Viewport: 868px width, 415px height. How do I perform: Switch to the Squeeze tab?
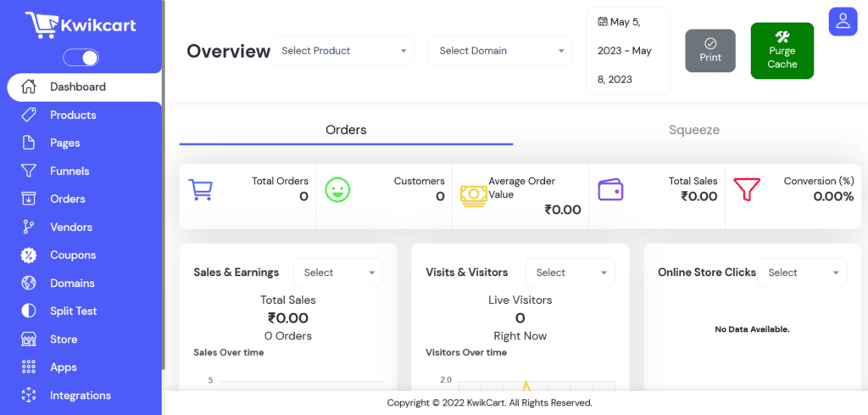[693, 130]
